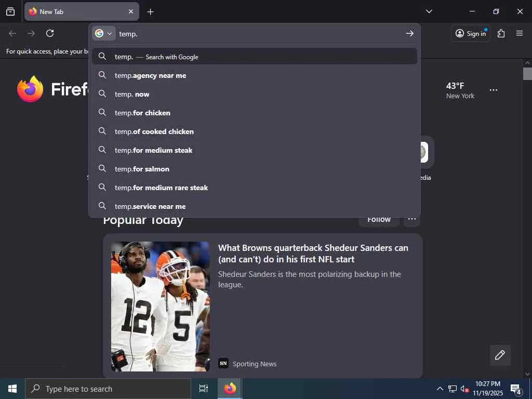Open the Firefox application hamburger menu
532x399 pixels.
click(519, 33)
